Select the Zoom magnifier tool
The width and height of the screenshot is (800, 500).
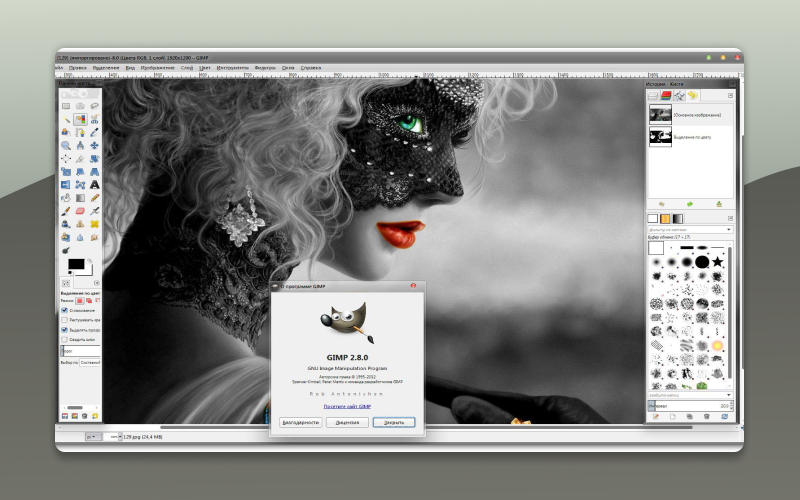point(66,145)
